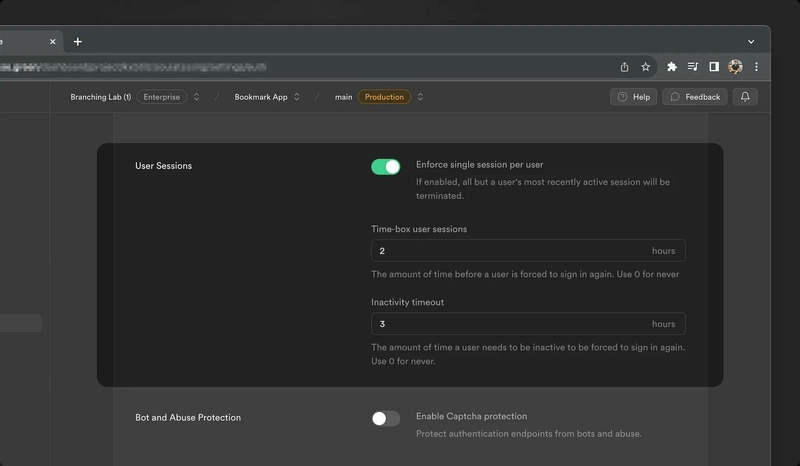Open the Help button
Viewport: 800px width, 466px height.
tap(634, 97)
